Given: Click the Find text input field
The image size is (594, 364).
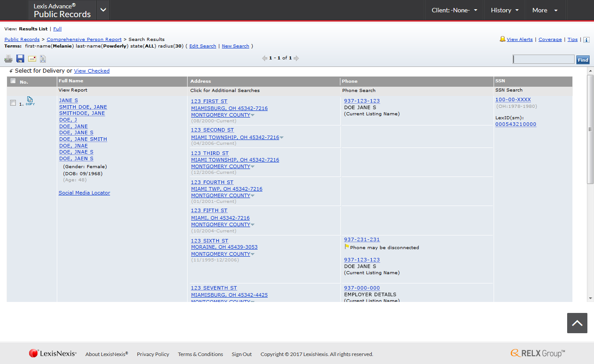Looking at the screenshot, I should pos(543,59).
